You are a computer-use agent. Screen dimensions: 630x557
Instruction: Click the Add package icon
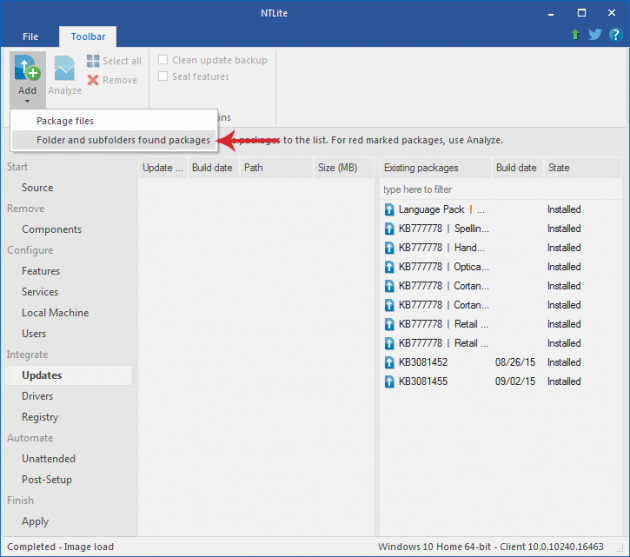pyautogui.click(x=27, y=68)
